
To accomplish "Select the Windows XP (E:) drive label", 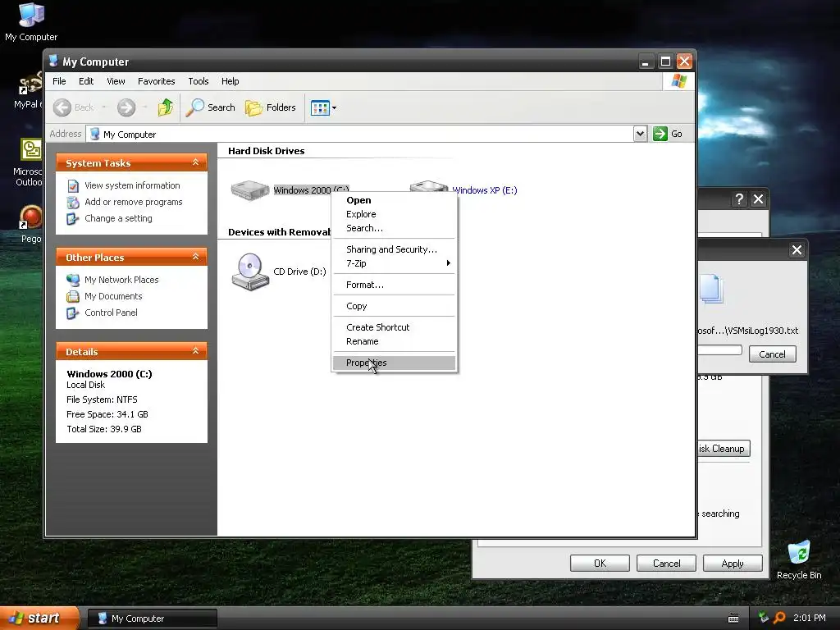I will click(x=485, y=190).
